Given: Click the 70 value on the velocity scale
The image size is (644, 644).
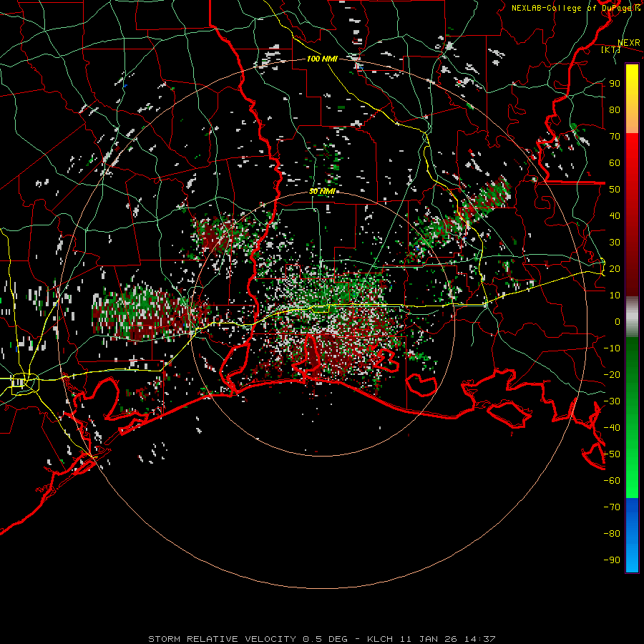Looking at the screenshot, I should (x=615, y=137).
